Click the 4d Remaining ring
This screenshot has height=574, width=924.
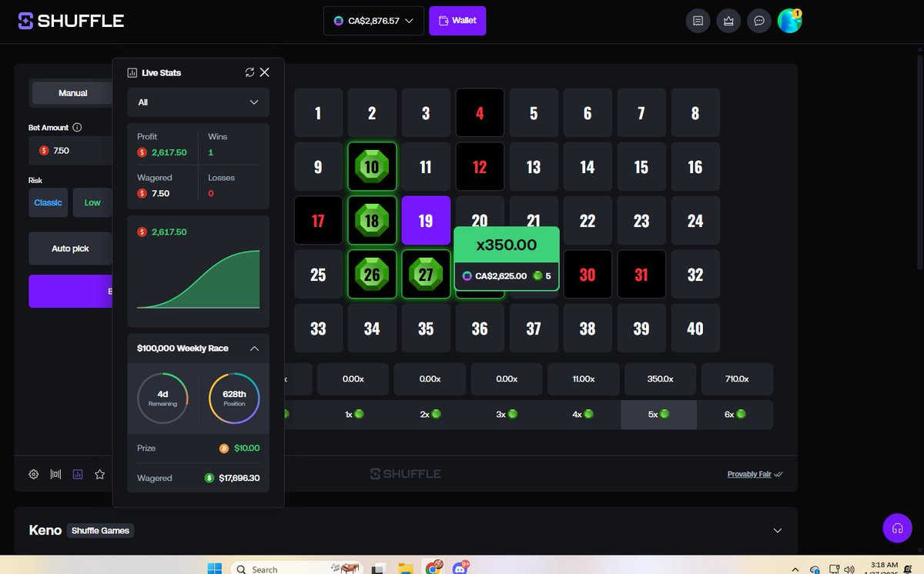click(162, 398)
